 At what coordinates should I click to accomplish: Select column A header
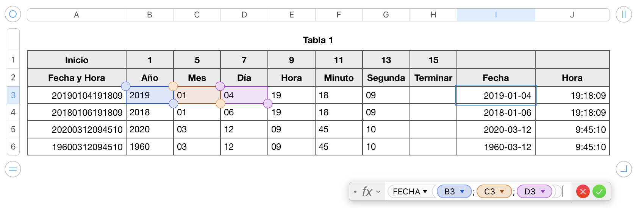tap(77, 15)
